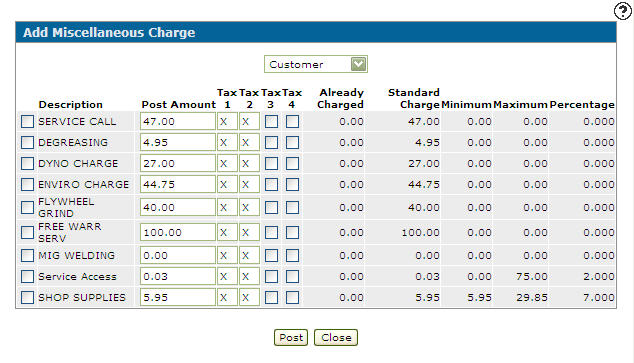Click the SHOP SUPPLIES minimum value 5.95
634x363 pixels.
coord(480,298)
